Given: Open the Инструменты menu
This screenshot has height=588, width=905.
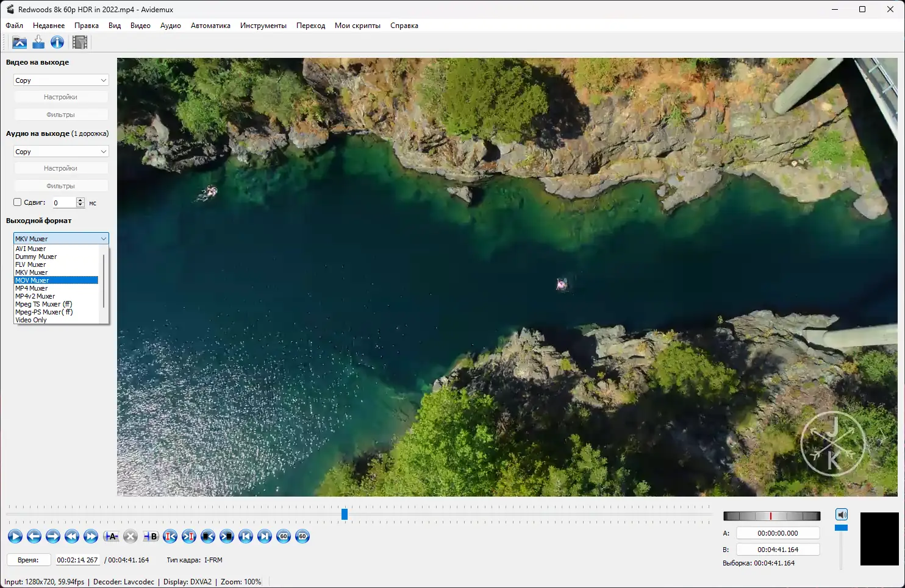Looking at the screenshot, I should click(263, 26).
